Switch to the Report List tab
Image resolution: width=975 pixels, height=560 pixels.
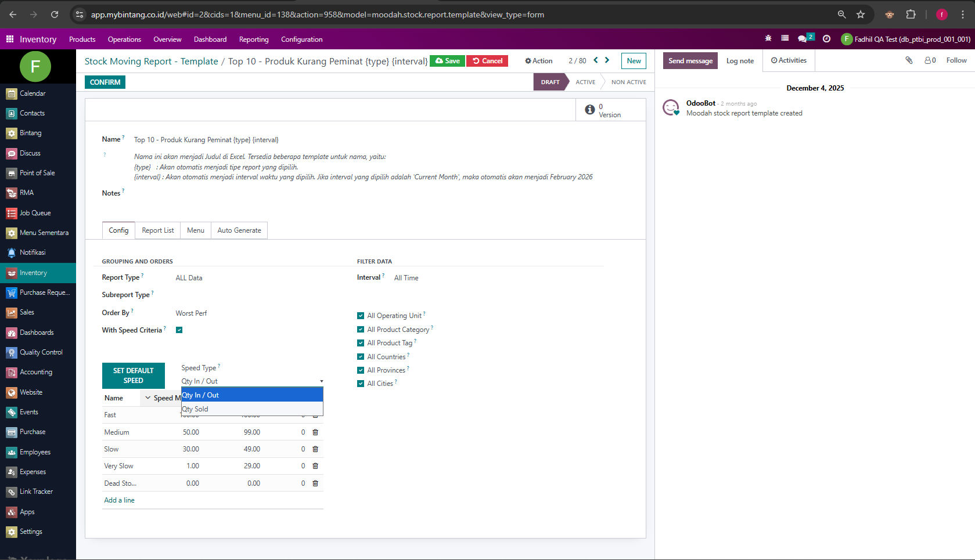[157, 230]
